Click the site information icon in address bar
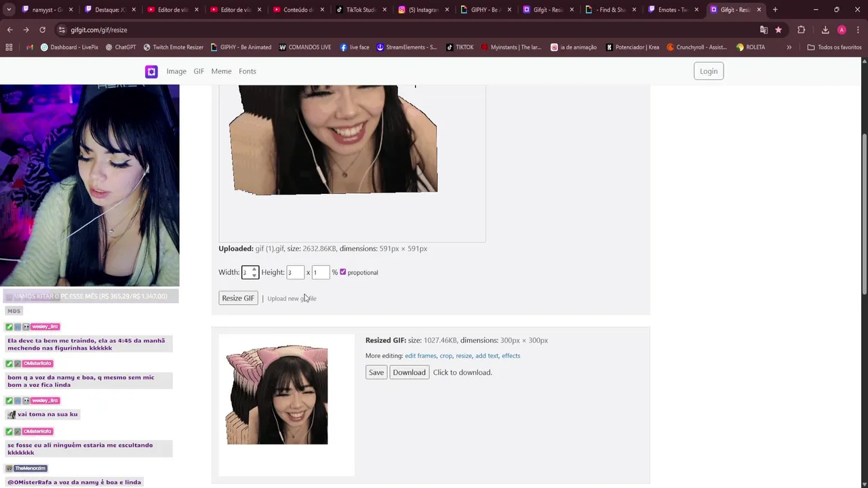This screenshot has width=868, height=488. 61,30
